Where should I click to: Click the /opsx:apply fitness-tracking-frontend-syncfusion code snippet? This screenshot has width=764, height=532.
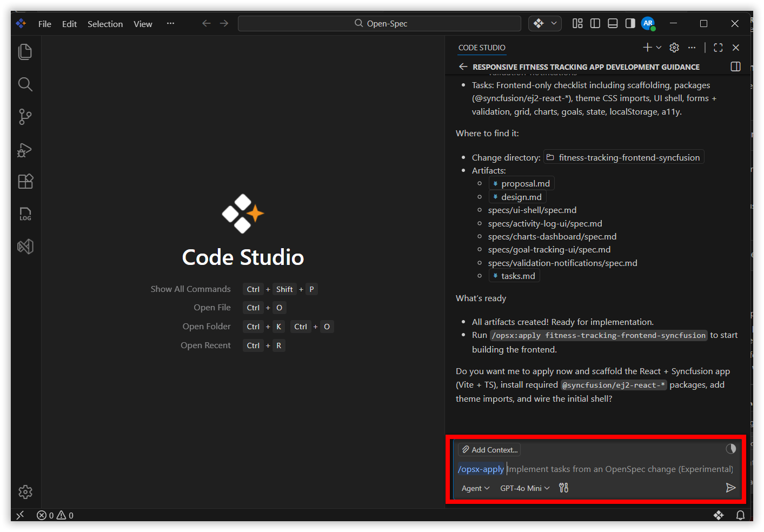pos(598,336)
